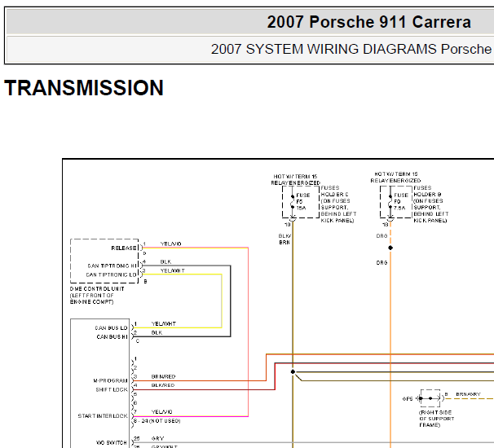Click "(LEFT FRONT OF ENGINE COMPT)" location note
This screenshot has width=494, height=448.
pos(91,298)
